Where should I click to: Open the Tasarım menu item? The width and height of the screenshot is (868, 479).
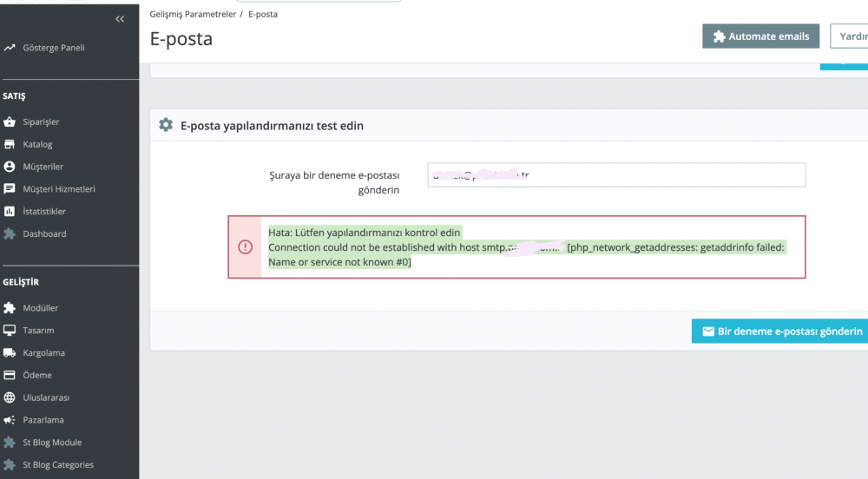point(38,331)
